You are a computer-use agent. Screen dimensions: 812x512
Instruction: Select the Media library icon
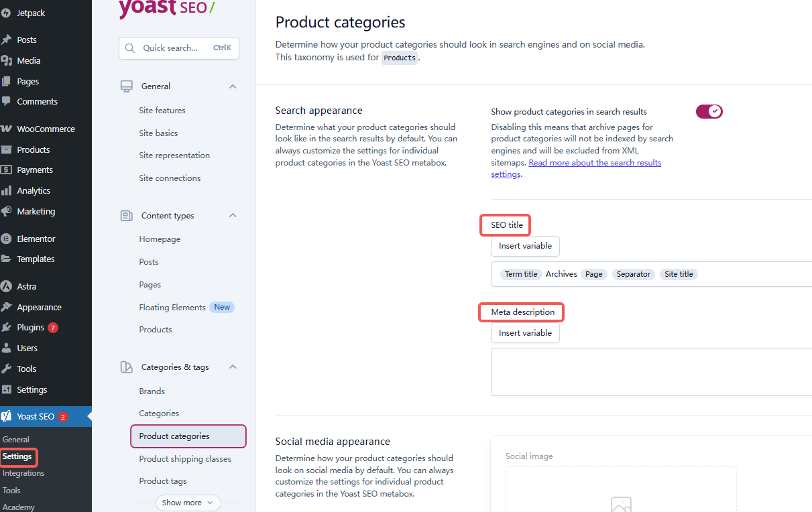[7, 60]
